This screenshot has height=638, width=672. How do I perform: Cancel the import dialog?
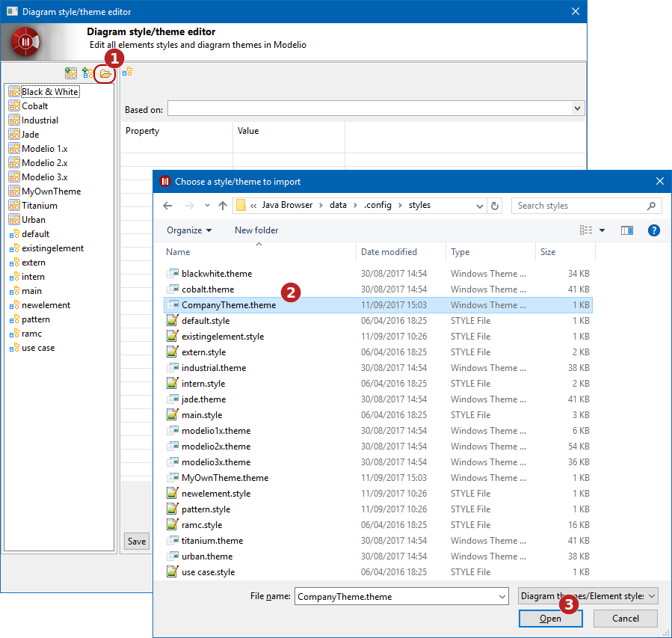(626, 619)
